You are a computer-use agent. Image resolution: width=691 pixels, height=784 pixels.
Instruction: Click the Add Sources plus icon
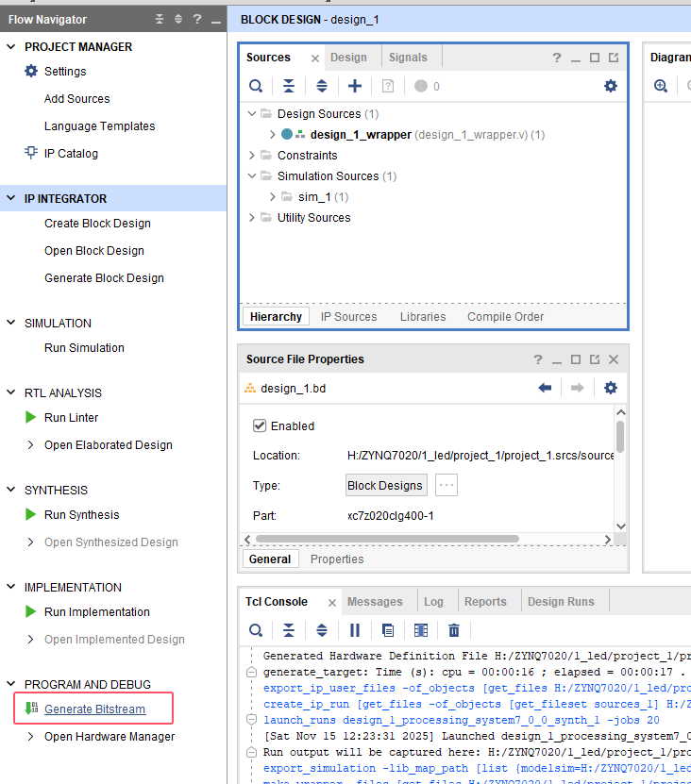tap(355, 86)
